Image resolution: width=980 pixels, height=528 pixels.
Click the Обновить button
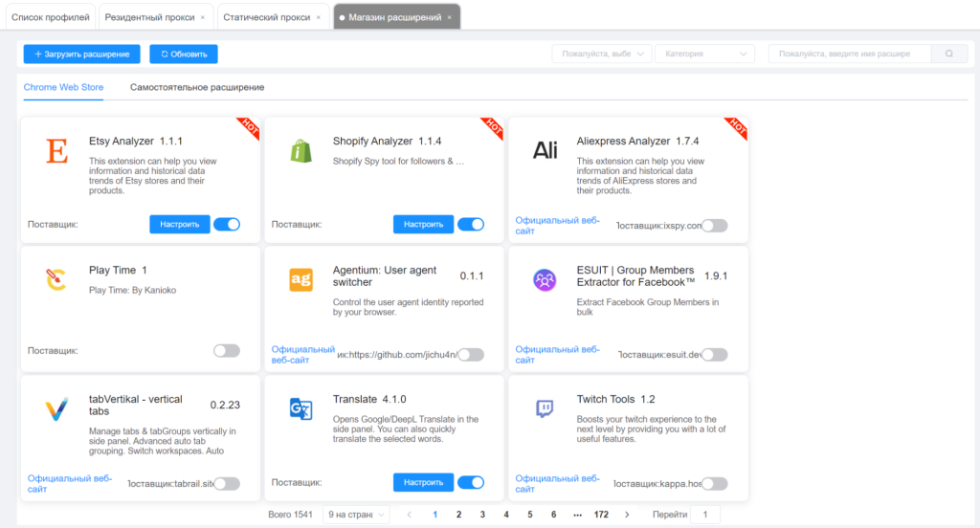pyautogui.click(x=184, y=55)
